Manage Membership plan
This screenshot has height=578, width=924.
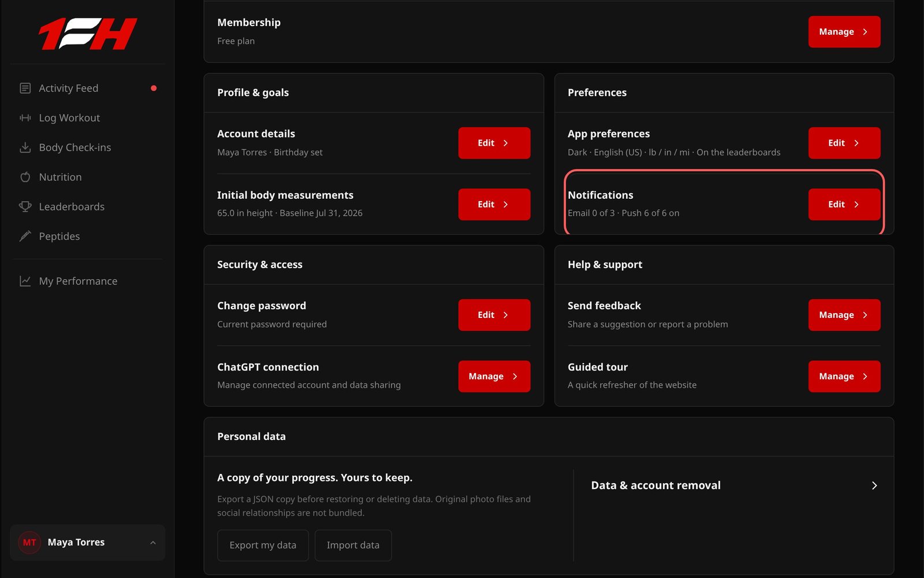[x=844, y=32]
